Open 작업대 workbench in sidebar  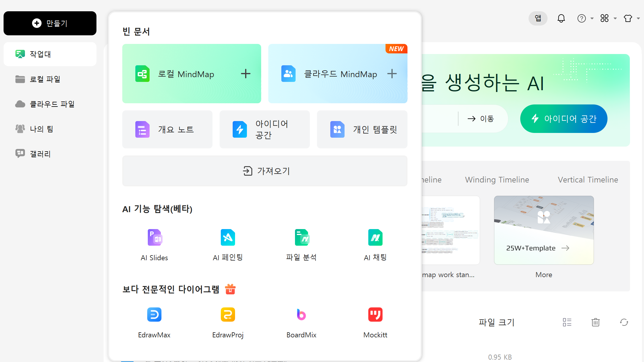pos(50,54)
